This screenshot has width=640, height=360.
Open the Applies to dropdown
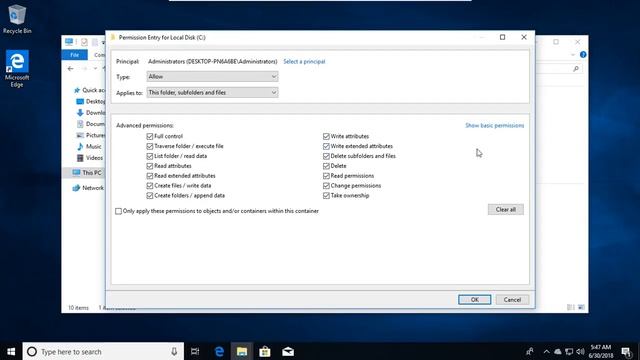tap(212, 93)
